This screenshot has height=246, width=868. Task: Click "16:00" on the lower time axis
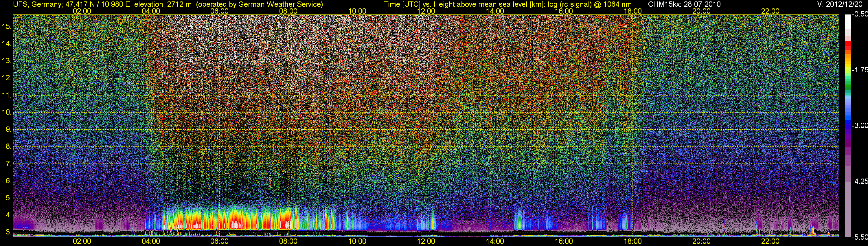(564, 242)
